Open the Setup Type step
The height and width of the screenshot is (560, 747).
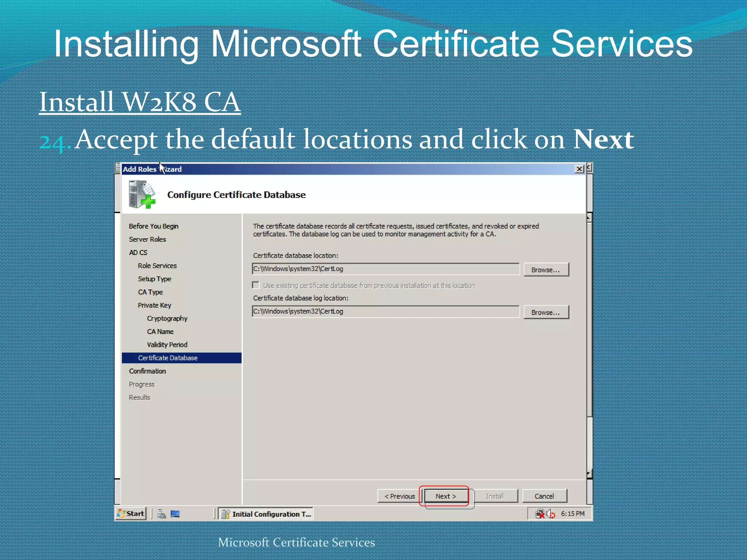(154, 279)
